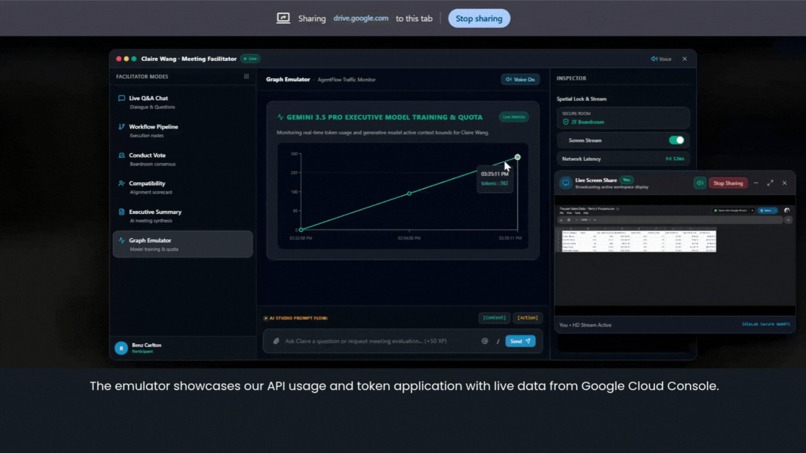Close the Live Screen Share panel
Image resolution: width=806 pixels, height=453 pixels.
(784, 183)
